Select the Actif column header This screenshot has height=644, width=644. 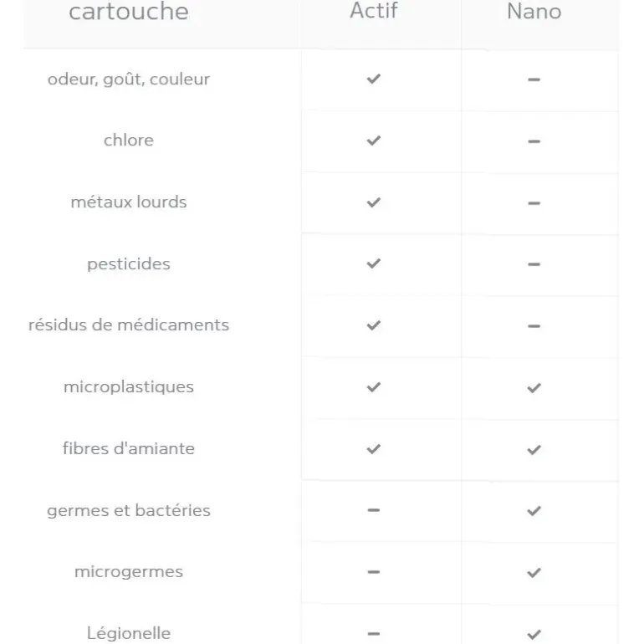click(374, 11)
